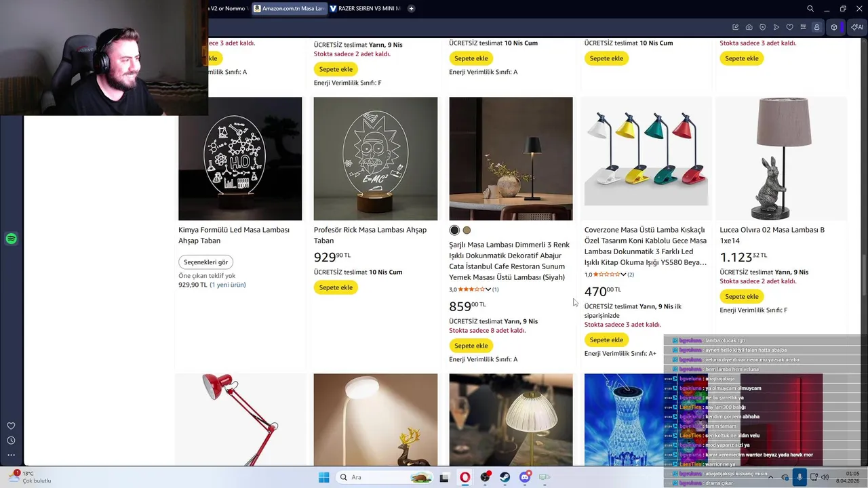Select the black color swatch for Şarjlı Masa Lambası
The height and width of the screenshot is (488, 868).
pyautogui.click(x=454, y=230)
